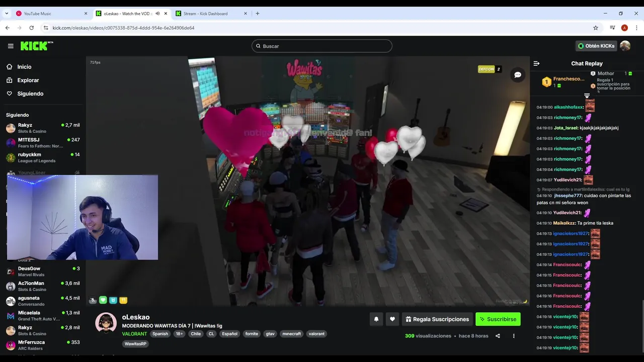Click username jhssephe777 in chat

(568, 196)
